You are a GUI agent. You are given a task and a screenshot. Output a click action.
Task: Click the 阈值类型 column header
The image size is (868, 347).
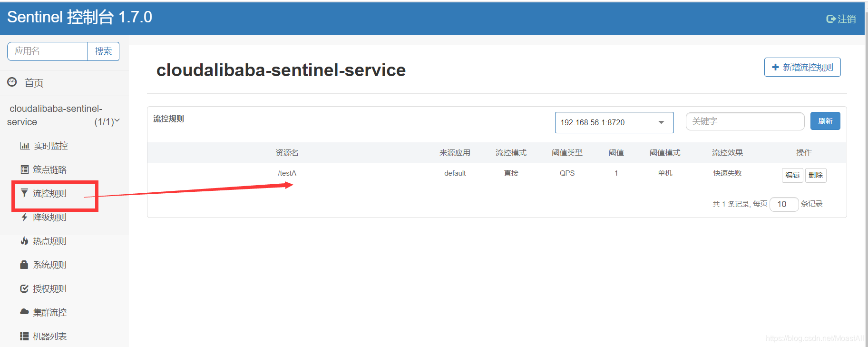click(567, 153)
